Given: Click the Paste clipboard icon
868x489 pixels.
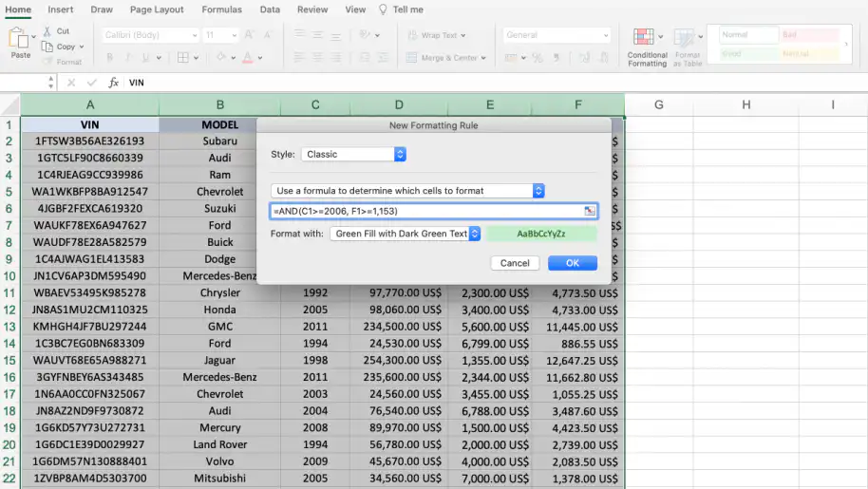Looking at the screenshot, I should [19, 39].
